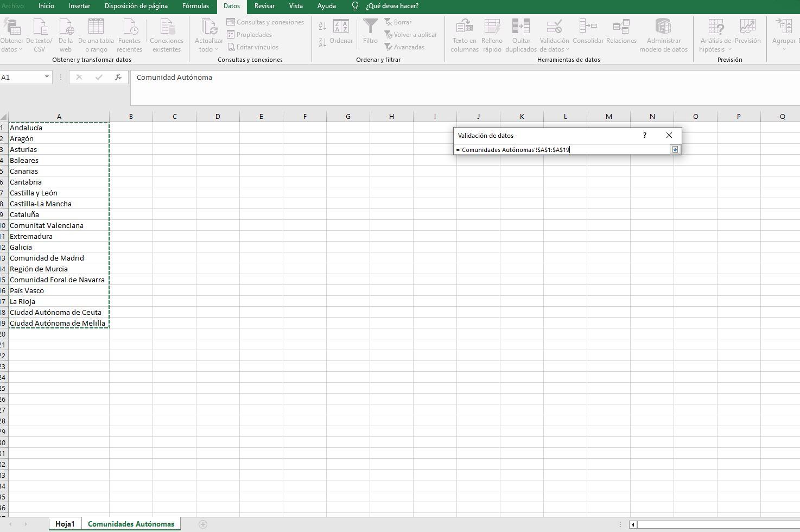Viewport: 800px width, 532px height.
Task: Switch to the Fórmulas ribbon tab
Action: point(195,6)
